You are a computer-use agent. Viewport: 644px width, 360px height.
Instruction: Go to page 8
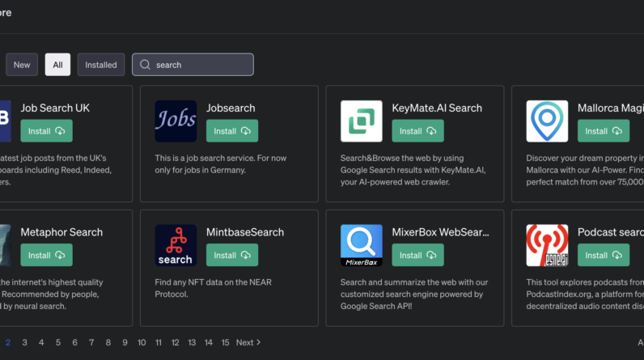coord(108,342)
